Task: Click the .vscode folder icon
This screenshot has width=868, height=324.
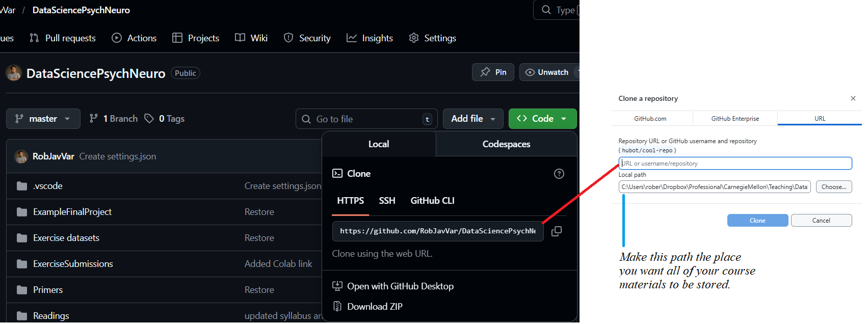Action: (22, 186)
